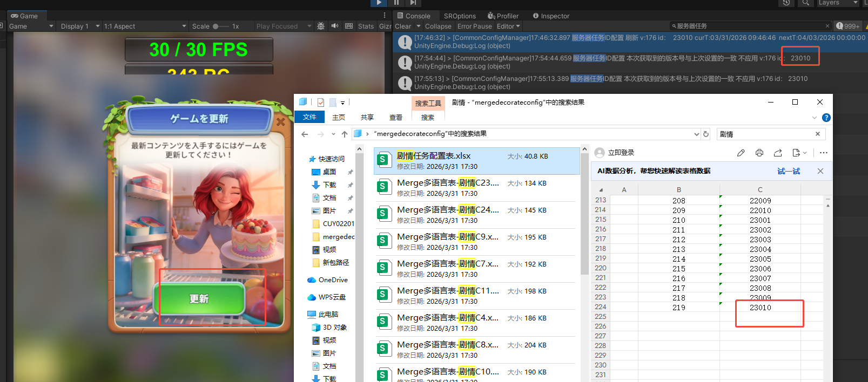Go up one folder level in Explorer
868x382 pixels.
345,134
